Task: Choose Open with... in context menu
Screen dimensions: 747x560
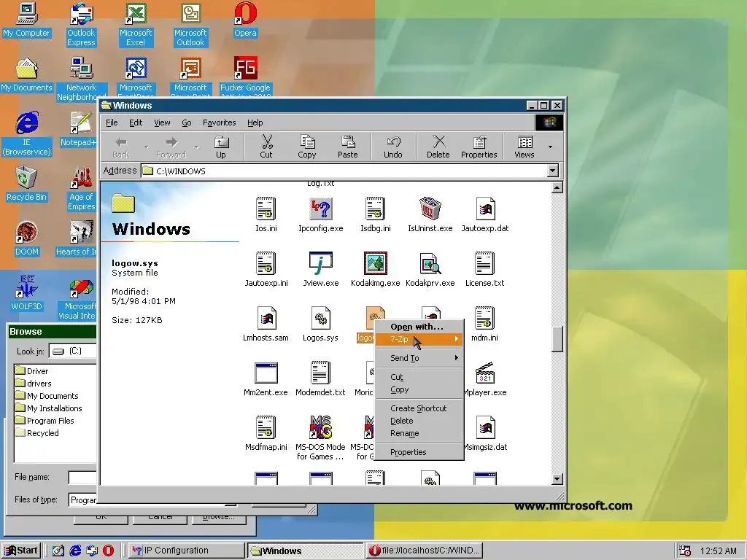Action: coord(419,327)
